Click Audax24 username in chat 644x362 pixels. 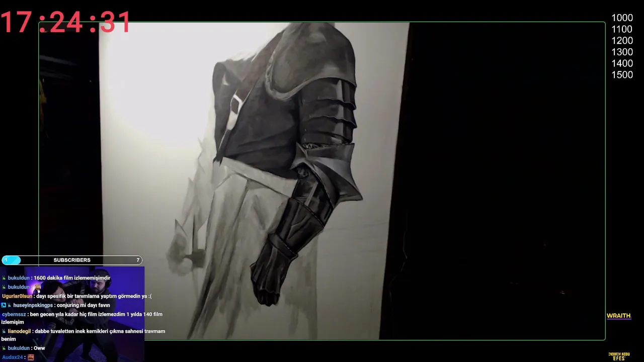coord(13,357)
